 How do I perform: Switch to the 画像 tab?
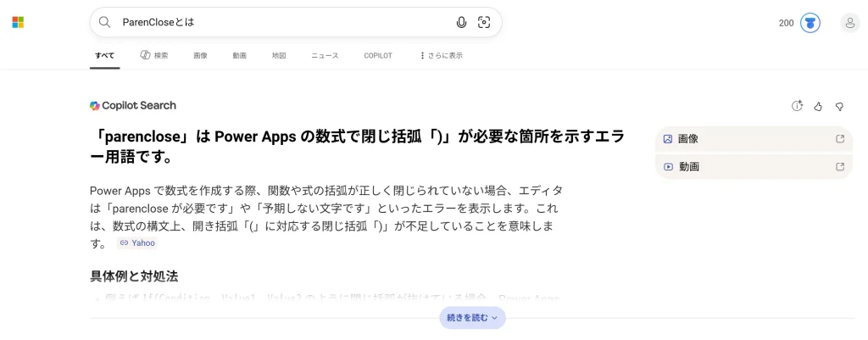(x=200, y=56)
